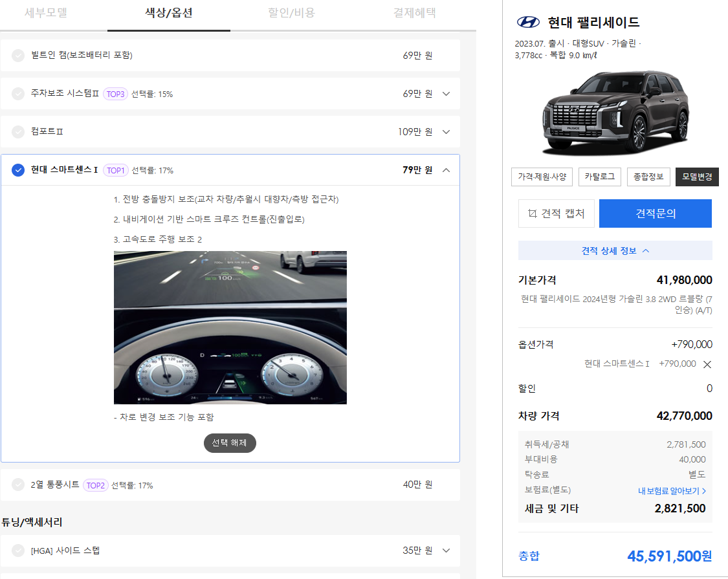Click the TOP1 badge on 현대 스마트센스 I
Viewport: 728px width, 579px height.
116,170
